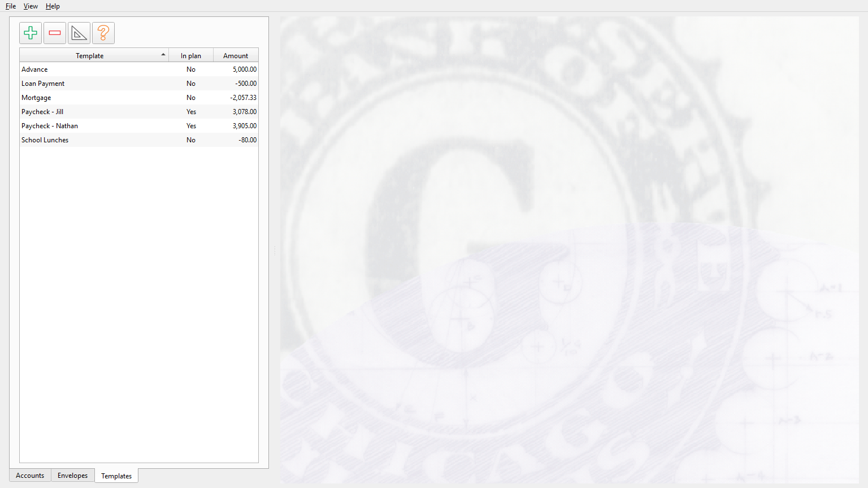868x488 pixels.
Task: Select the Loan Payment template row
Action: [x=139, y=84]
